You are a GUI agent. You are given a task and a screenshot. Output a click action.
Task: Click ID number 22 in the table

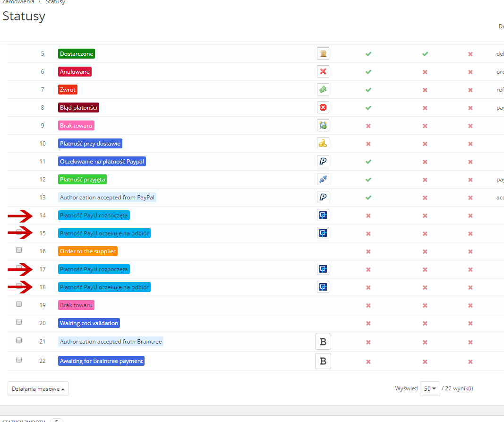pyautogui.click(x=43, y=361)
